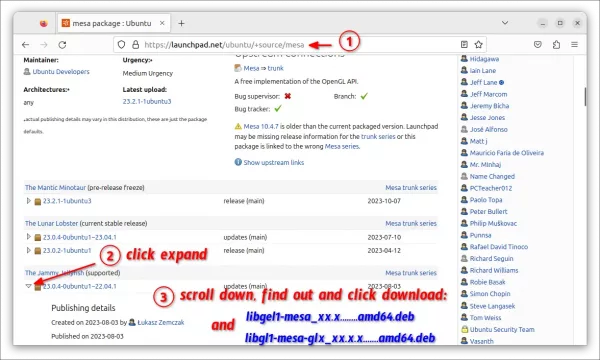Open Jeremy Bicha profile link
Image resolution: width=600 pixels, height=360 pixels.
(x=489, y=106)
